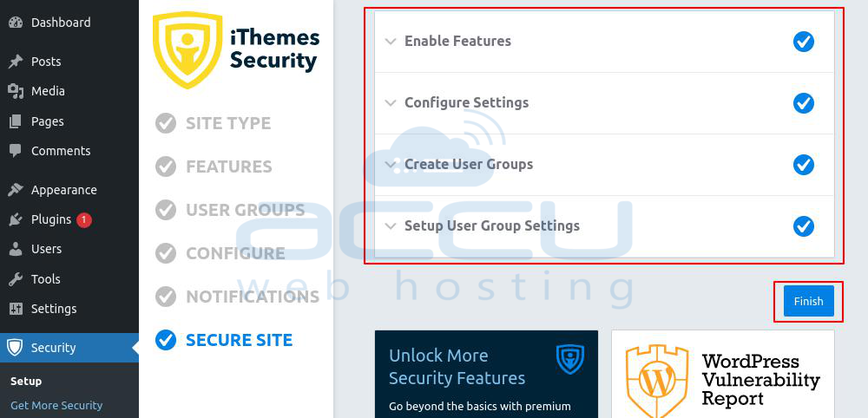Screen dimensions: 868x418
Task: Expand the Enable Features chevron
Action: pyautogui.click(x=391, y=42)
